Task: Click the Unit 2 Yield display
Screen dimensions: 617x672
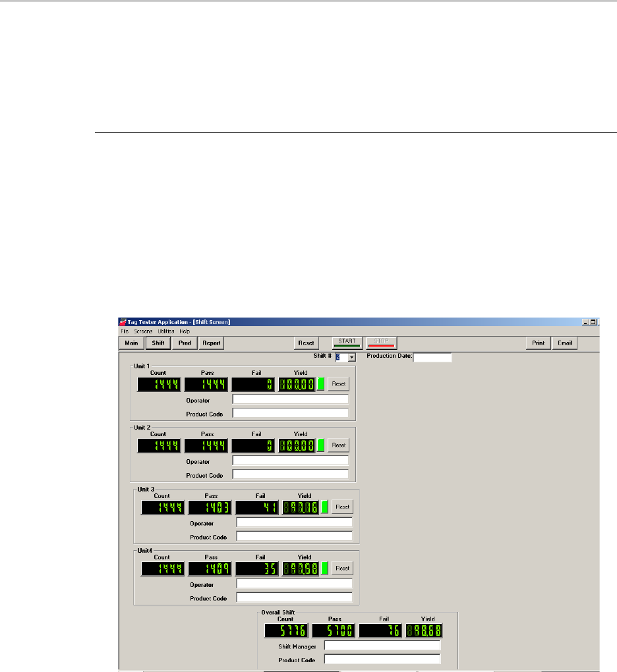Action: (x=297, y=446)
